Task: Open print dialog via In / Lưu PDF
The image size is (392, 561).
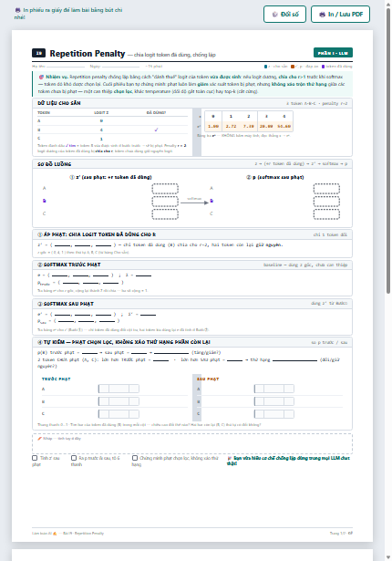Action: pyautogui.click(x=340, y=15)
